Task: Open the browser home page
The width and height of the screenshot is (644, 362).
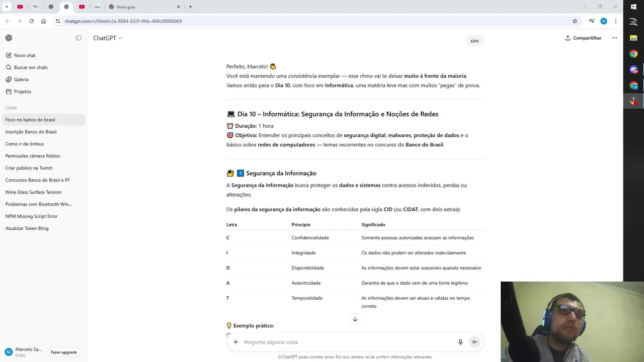Action: [x=44, y=21]
